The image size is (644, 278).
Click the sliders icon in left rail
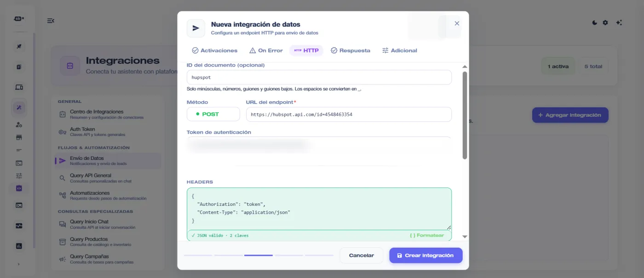(x=19, y=176)
